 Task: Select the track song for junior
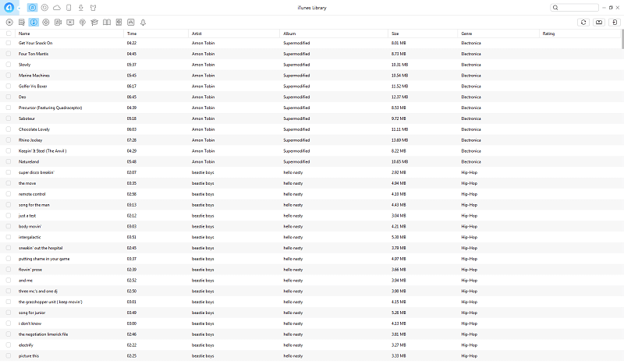coord(32,313)
